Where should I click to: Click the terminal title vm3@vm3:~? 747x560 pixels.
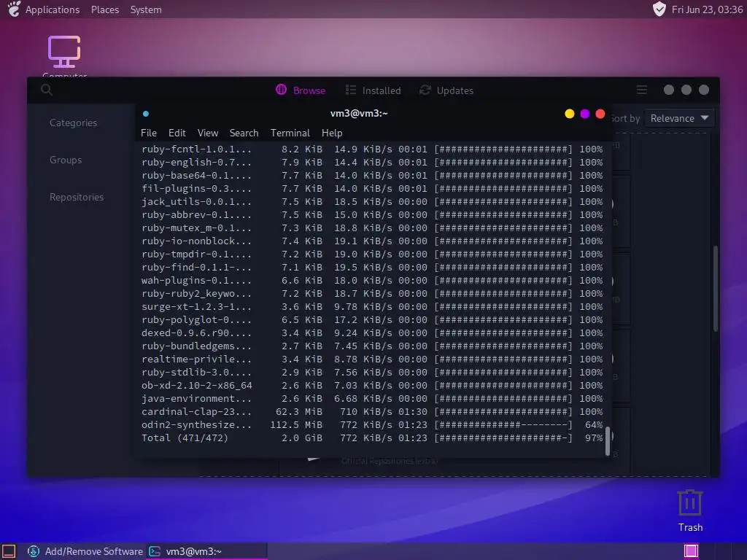tap(359, 113)
